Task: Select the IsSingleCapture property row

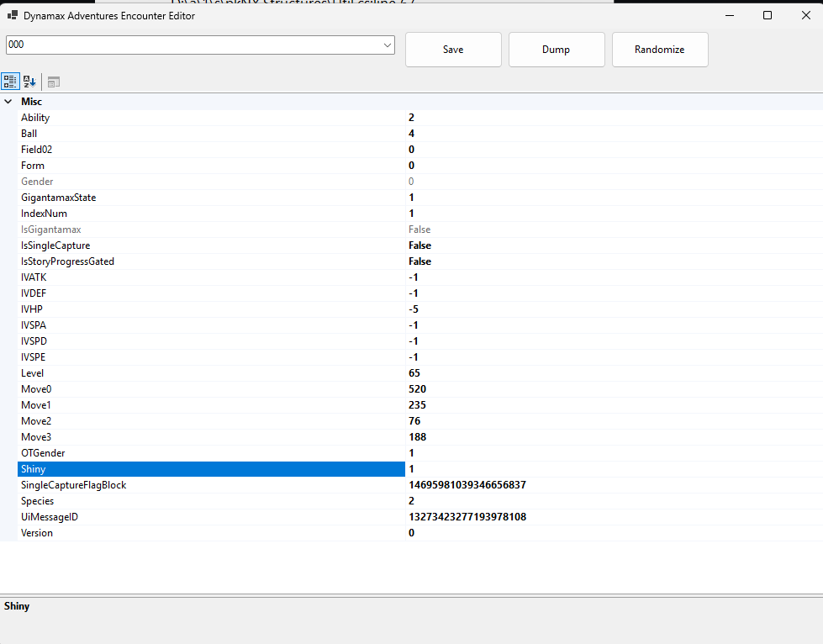Action: [x=55, y=245]
